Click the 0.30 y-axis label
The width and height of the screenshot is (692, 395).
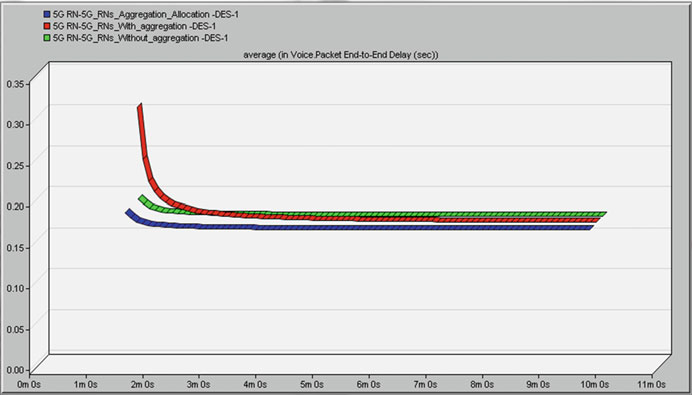[x=15, y=124]
